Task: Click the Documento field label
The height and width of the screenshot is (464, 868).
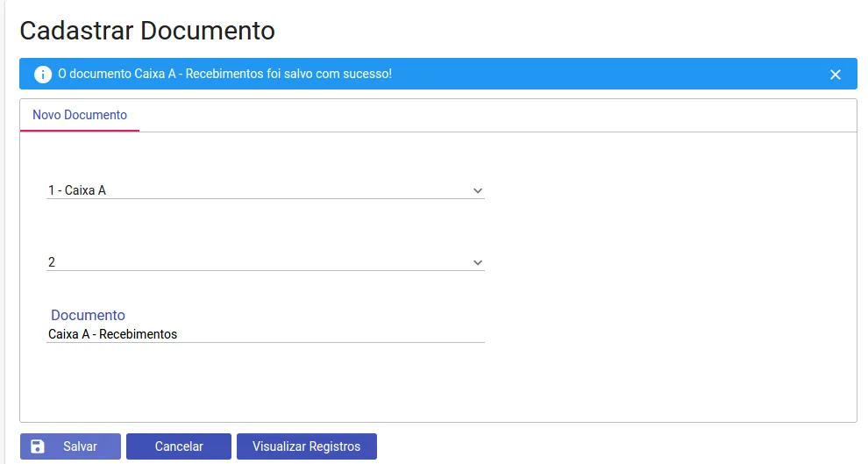Action: pos(88,315)
